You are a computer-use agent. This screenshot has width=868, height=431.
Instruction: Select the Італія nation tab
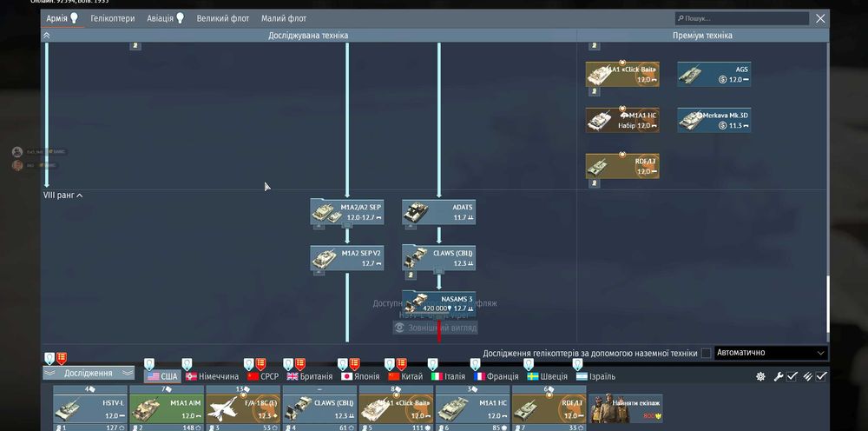[x=449, y=377]
